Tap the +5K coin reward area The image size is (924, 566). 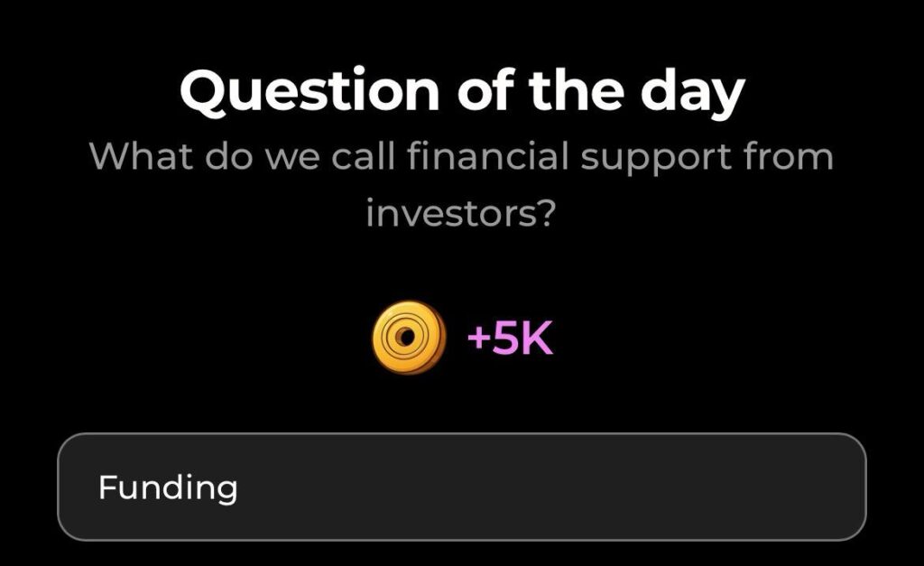click(460, 338)
